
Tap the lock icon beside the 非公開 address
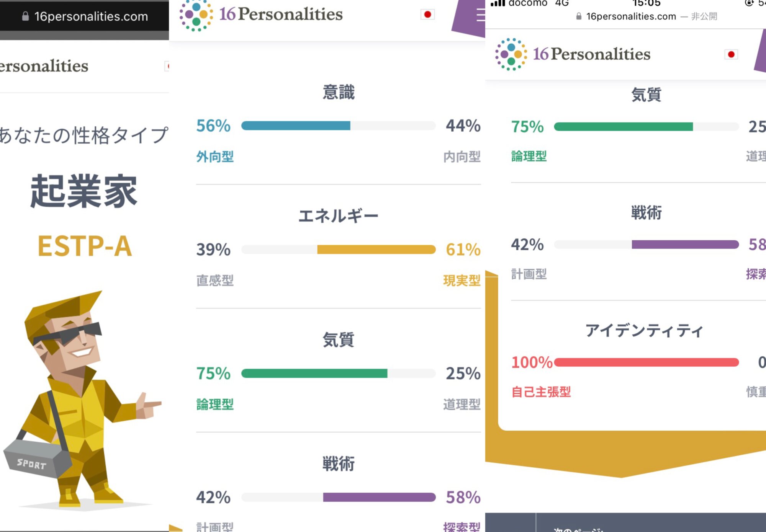click(579, 16)
